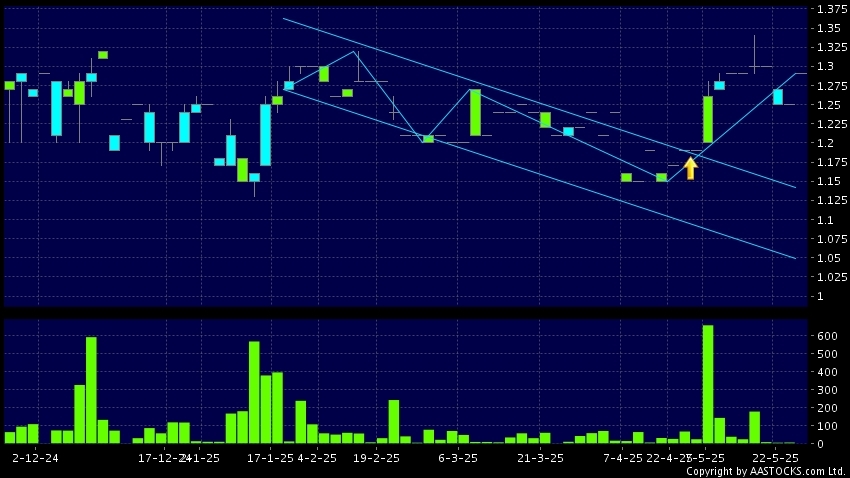Click the 7-4-25 date label
850x478 pixels.
(x=622, y=458)
